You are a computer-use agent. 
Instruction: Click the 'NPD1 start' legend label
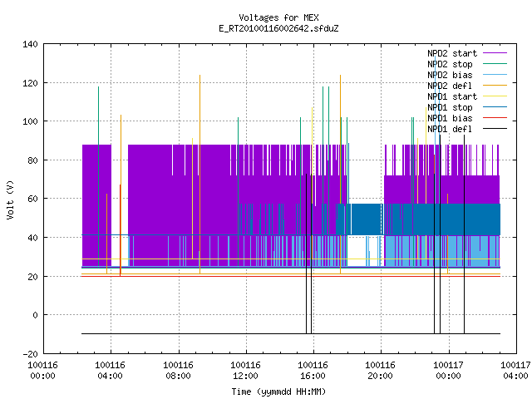pos(452,96)
